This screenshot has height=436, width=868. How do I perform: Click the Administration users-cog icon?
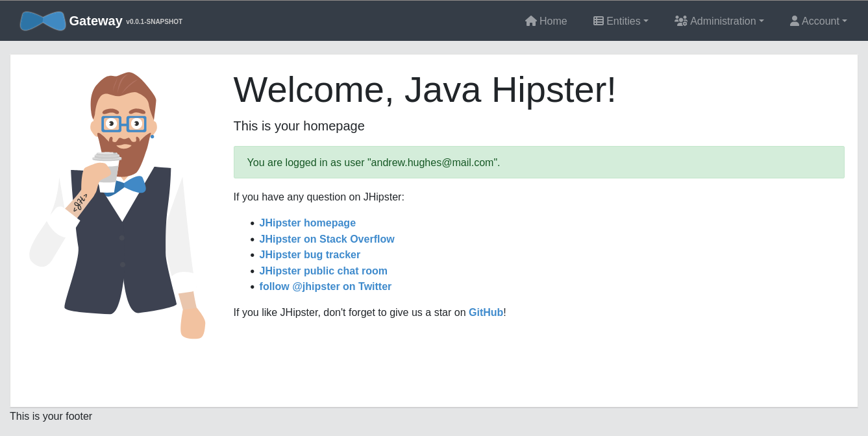(680, 21)
